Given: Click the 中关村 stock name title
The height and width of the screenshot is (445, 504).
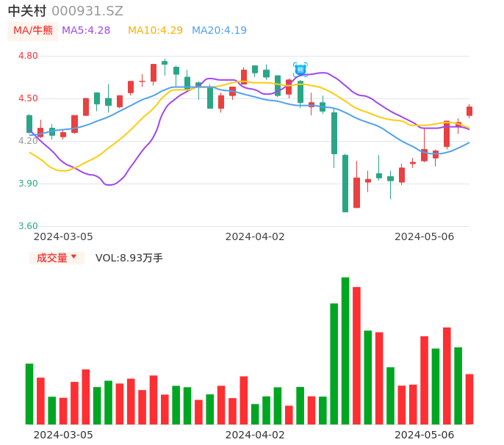Looking at the screenshot, I should pyautogui.click(x=27, y=11).
